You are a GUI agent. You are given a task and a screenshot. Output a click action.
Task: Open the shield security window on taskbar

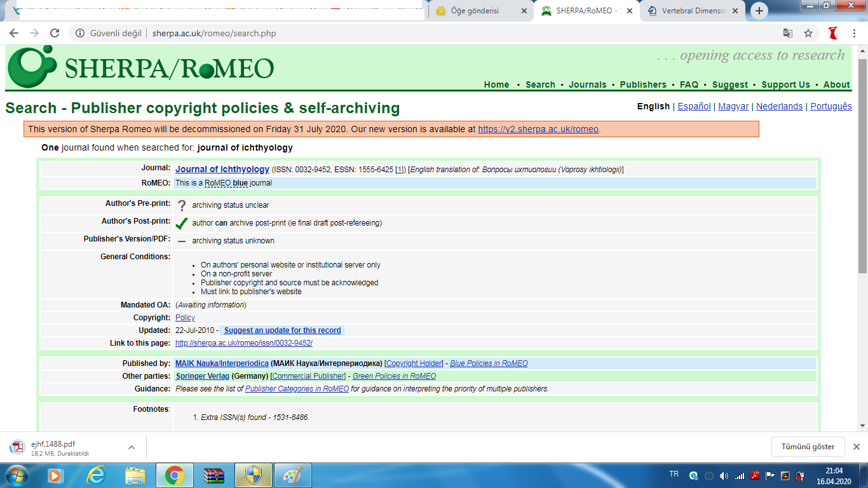point(254,475)
